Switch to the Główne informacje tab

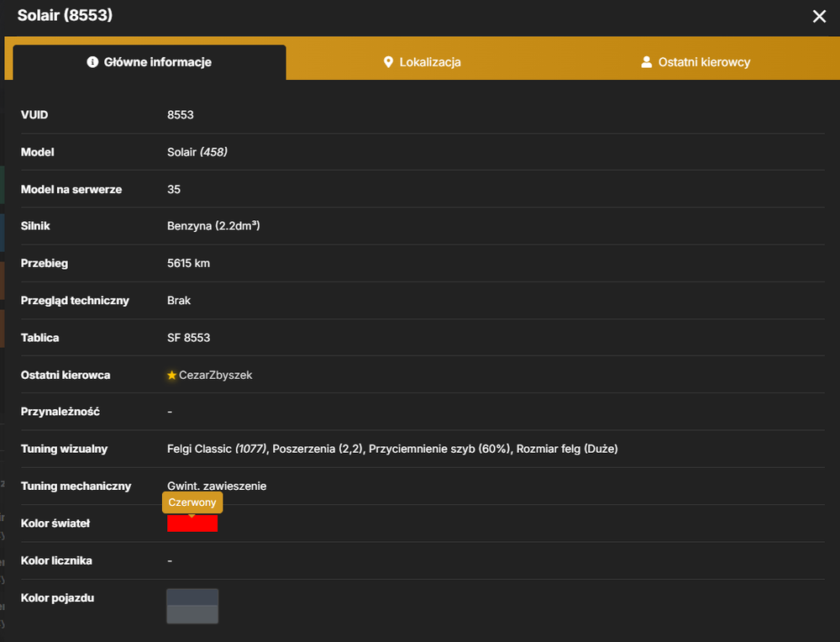point(150,62)
